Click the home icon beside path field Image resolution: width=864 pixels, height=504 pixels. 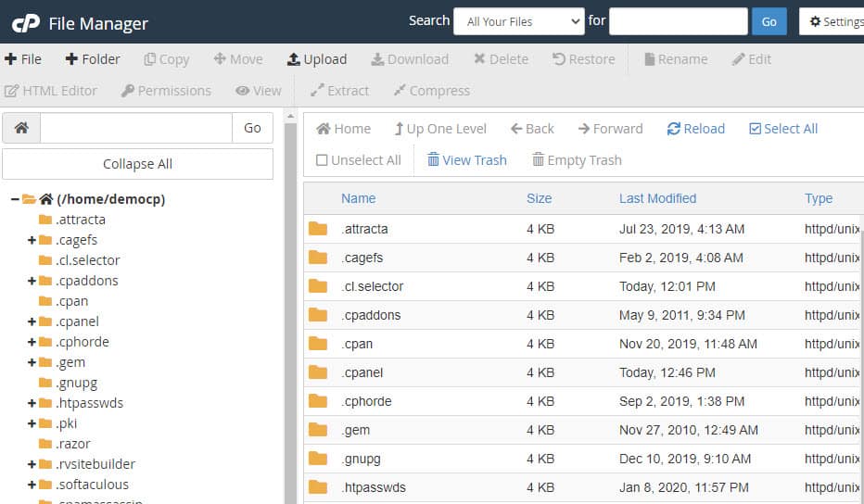point(21,128)
